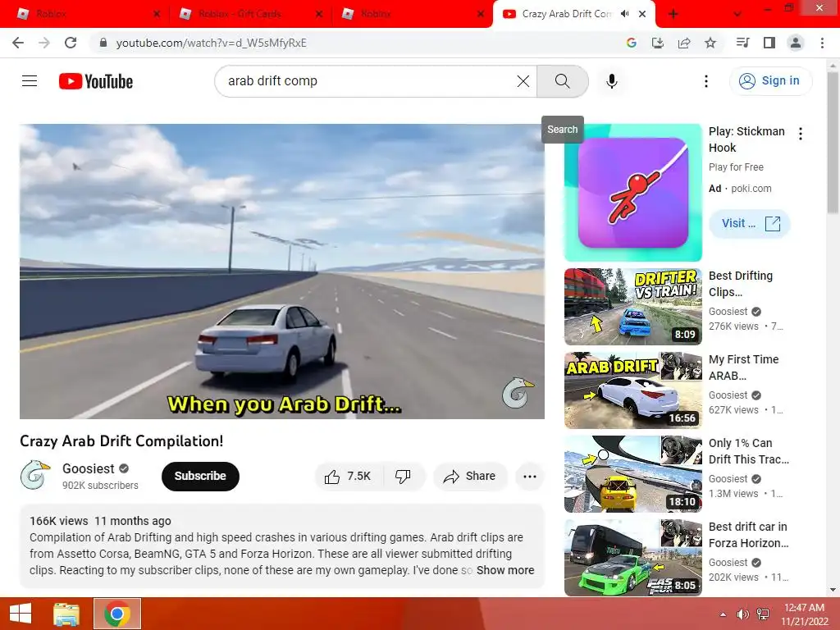Image resolution: width=840 pixels, height=630 pixels.
Task: Subscribe to Goosiest channel
Action: pos(200,476)
